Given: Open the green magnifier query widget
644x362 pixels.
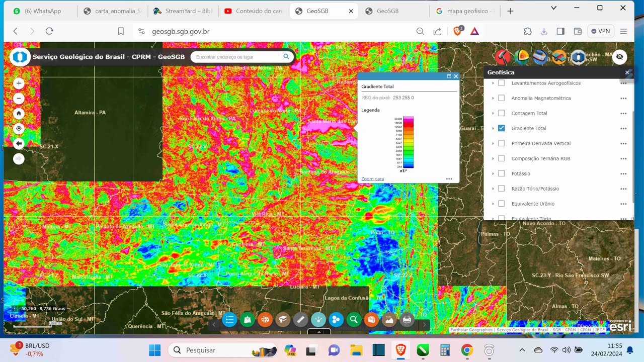Looking at the screenshot, I should coord(354,319).
